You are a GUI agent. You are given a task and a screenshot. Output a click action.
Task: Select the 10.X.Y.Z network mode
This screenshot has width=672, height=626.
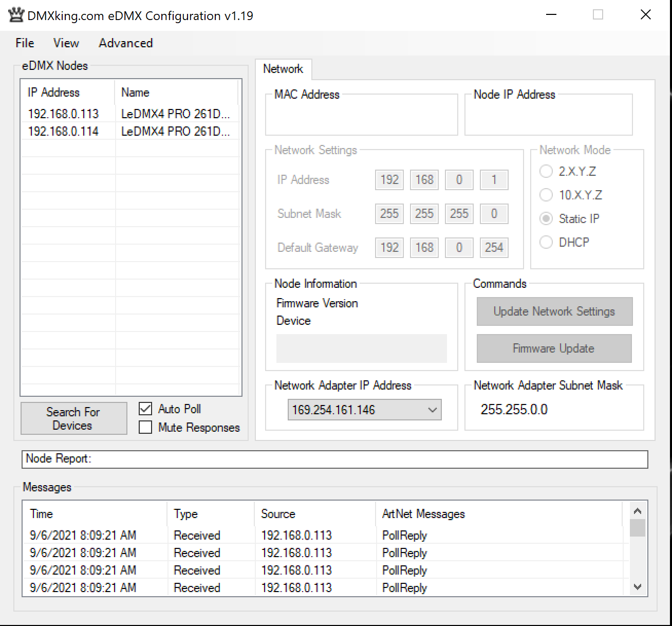pyautogui.click(x=546, y=195)
